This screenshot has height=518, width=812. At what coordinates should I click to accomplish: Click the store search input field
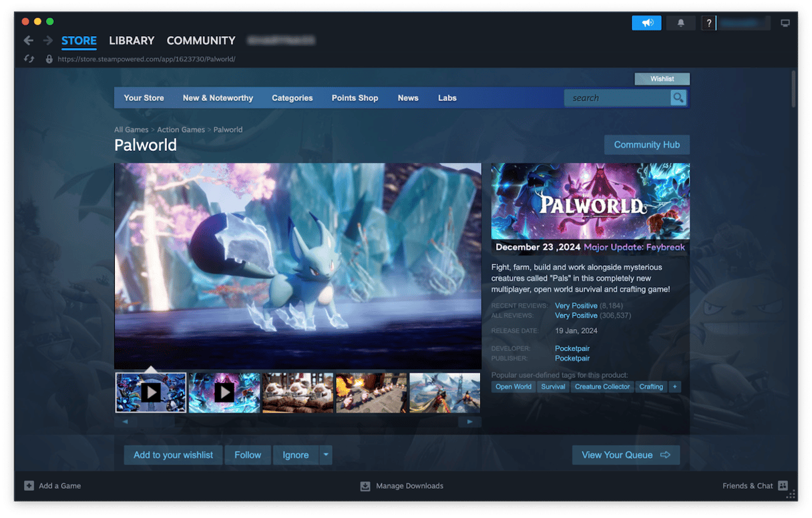click(x=616, y=98)
